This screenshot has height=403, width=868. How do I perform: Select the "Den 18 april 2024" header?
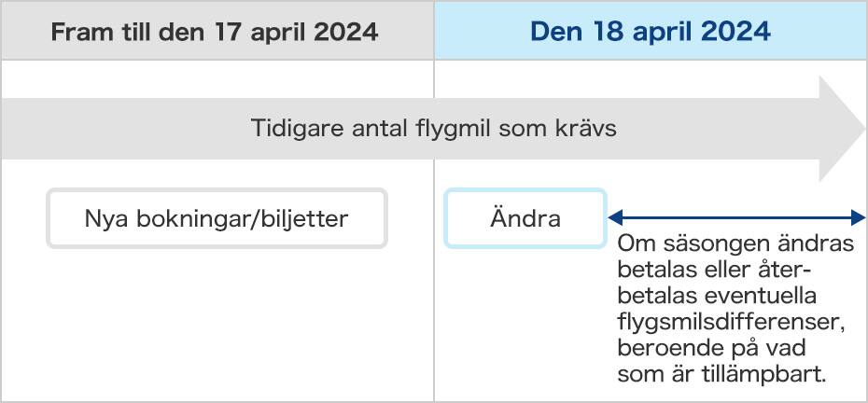tap(650, 32)
